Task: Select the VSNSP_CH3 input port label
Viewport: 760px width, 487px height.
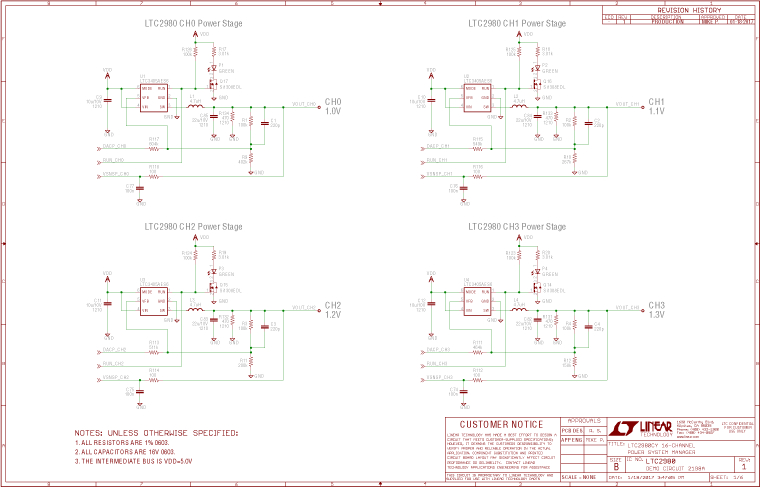Action: click(x=440, y=377)
